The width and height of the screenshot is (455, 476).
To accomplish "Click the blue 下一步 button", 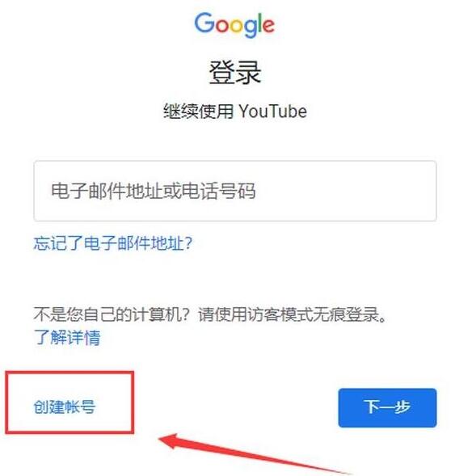I will tap(387, 407).
